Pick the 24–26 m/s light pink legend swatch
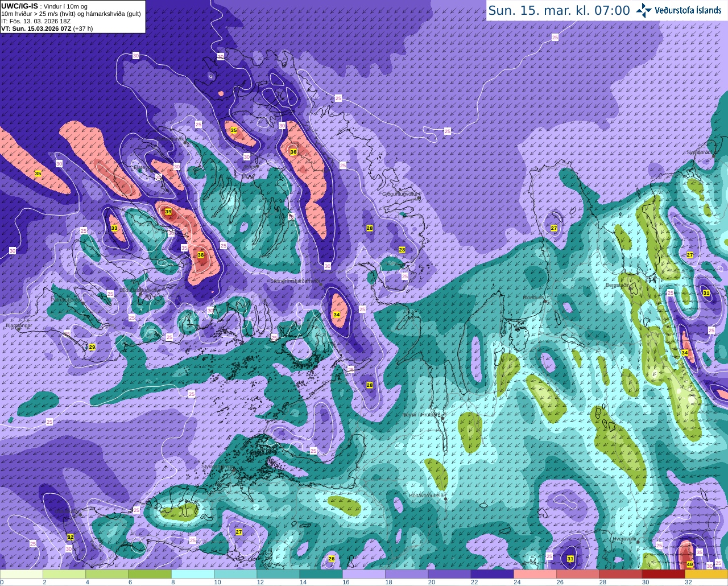 point(535,574)
